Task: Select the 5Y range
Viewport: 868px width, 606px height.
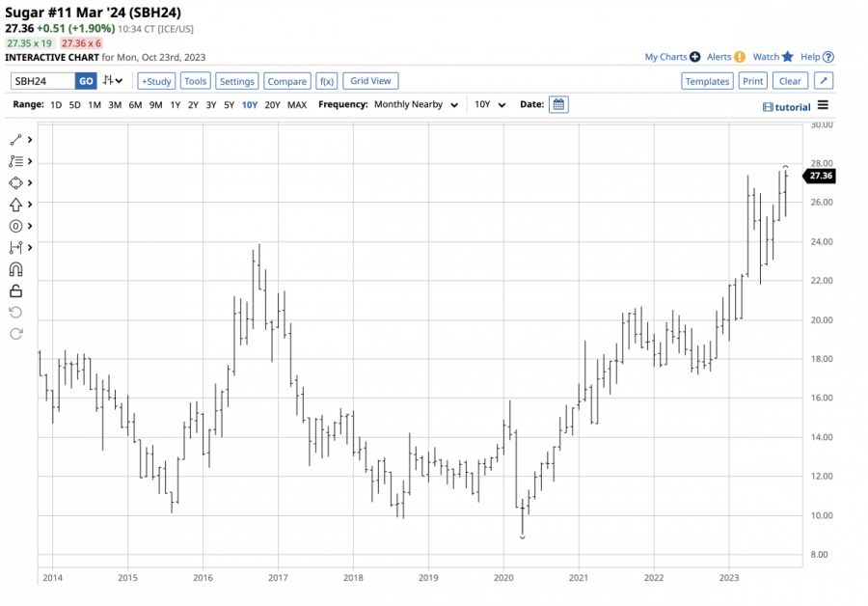Action: (229, 104)
